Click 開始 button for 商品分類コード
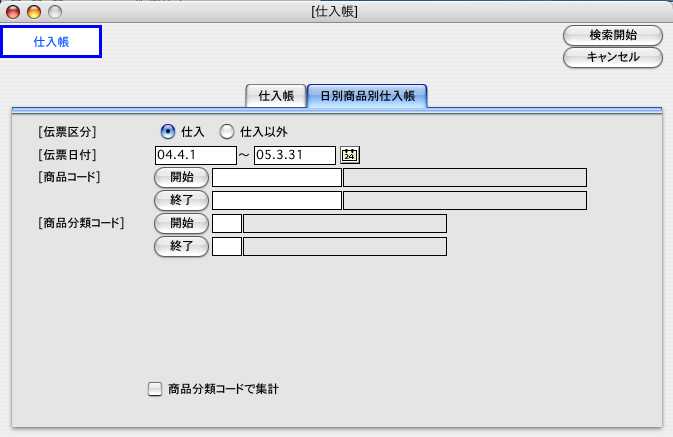This screenshot has width=673, height=437. pyautogui.click(x=181, y=223)
